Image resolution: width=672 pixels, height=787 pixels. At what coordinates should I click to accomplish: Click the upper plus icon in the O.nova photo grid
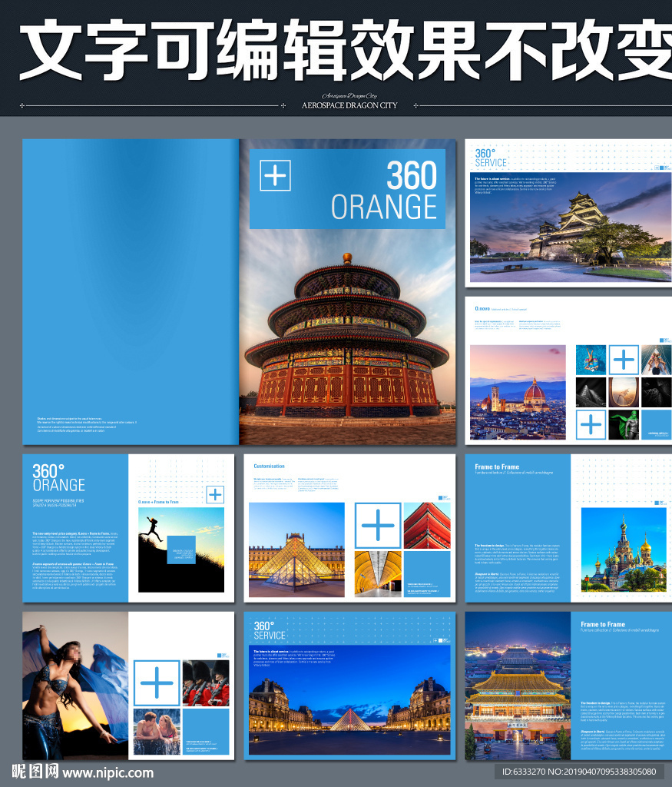coord(624,360)
